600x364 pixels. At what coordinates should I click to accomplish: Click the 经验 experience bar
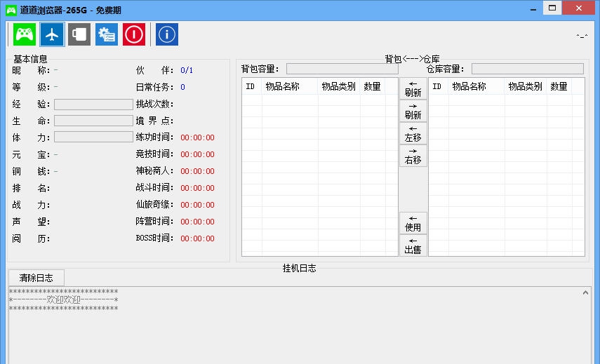(93, 105)
